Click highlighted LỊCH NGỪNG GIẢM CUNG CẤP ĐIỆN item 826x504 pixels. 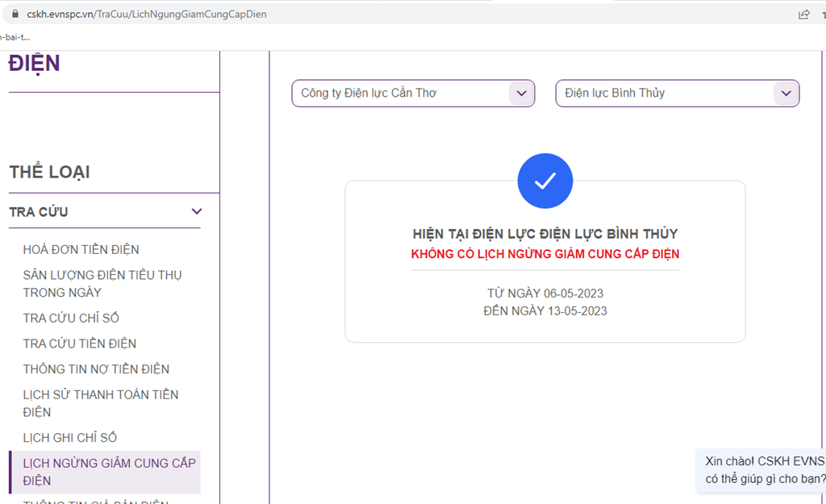109,472
